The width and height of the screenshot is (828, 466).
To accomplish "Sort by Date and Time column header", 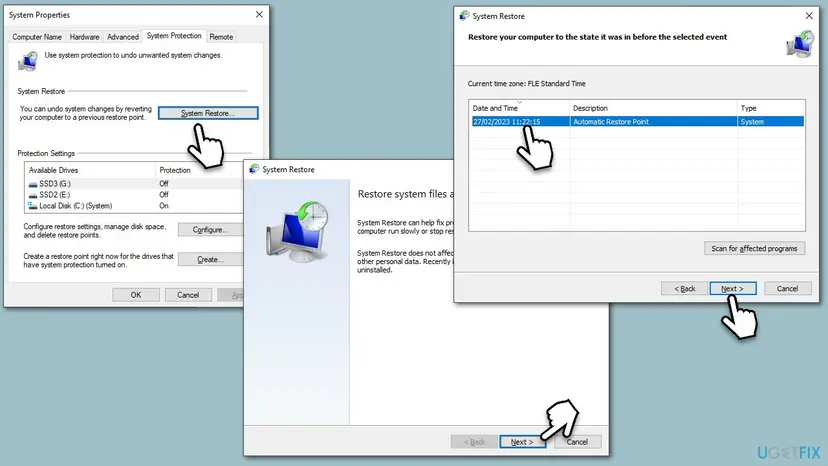I will [x=520, y=108].
